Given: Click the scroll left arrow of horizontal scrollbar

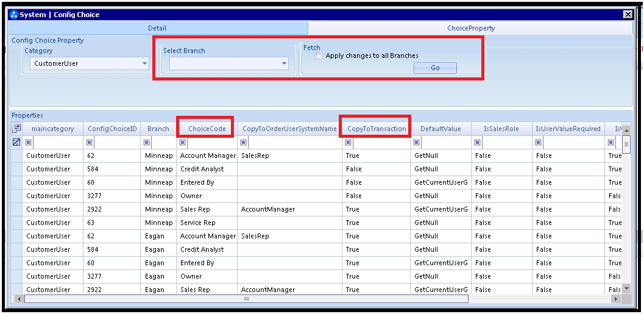Looking at the screenshot, I should (x=18, y=299).
